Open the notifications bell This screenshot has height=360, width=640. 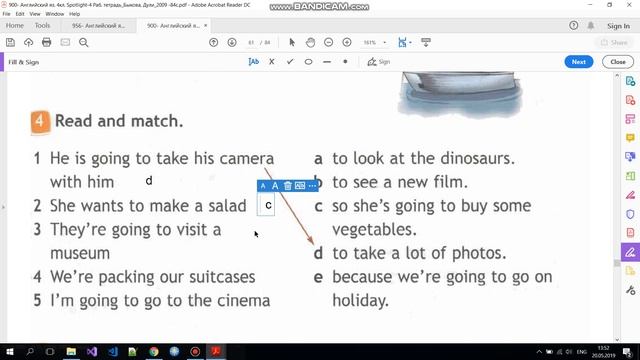tap(591, 25)
